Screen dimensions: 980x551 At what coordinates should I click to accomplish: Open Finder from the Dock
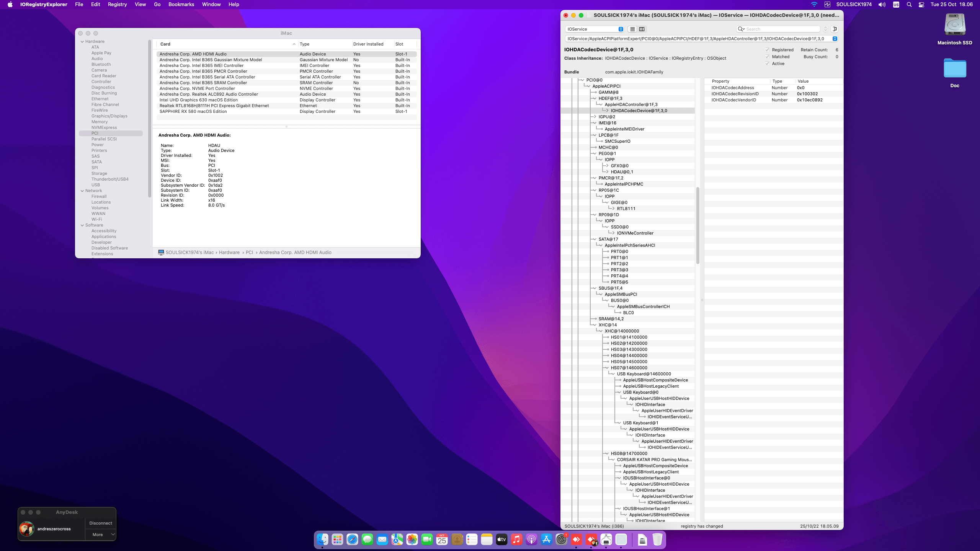[322, 540]
